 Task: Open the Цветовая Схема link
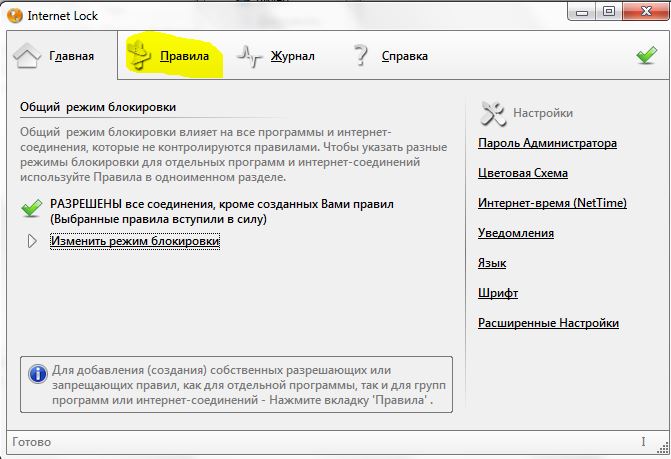[523, 173]
